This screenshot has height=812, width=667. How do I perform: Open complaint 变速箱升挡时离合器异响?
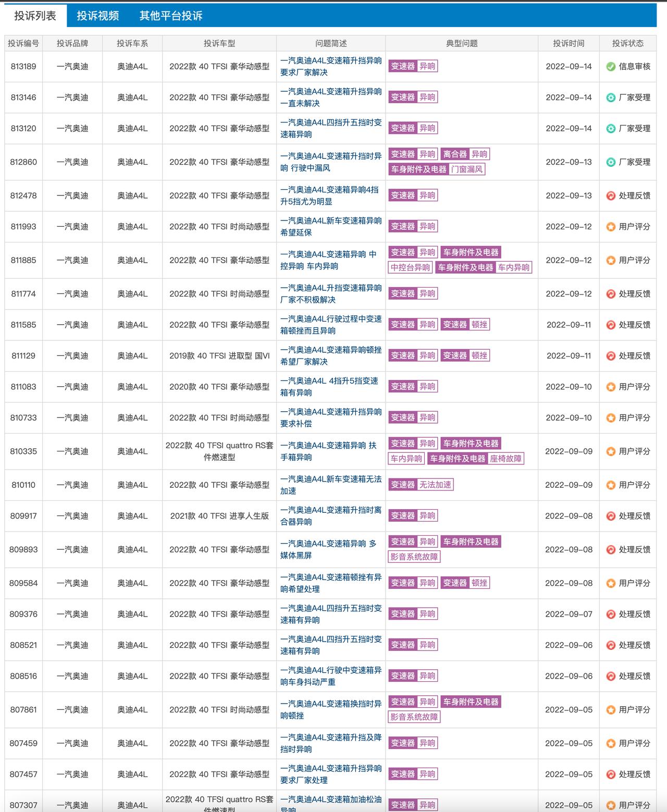point(331,516)
